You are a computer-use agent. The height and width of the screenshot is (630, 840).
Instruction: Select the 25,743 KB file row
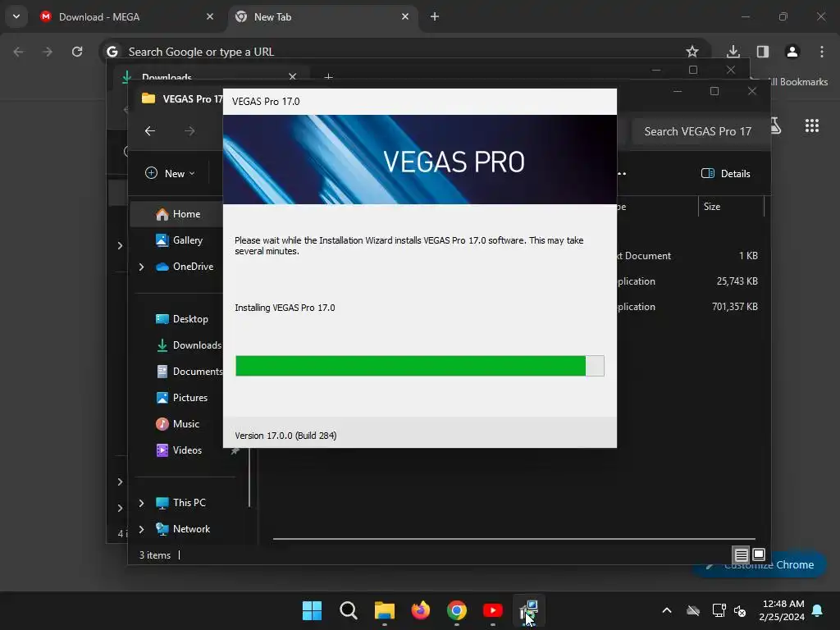[x=689, y=281]
